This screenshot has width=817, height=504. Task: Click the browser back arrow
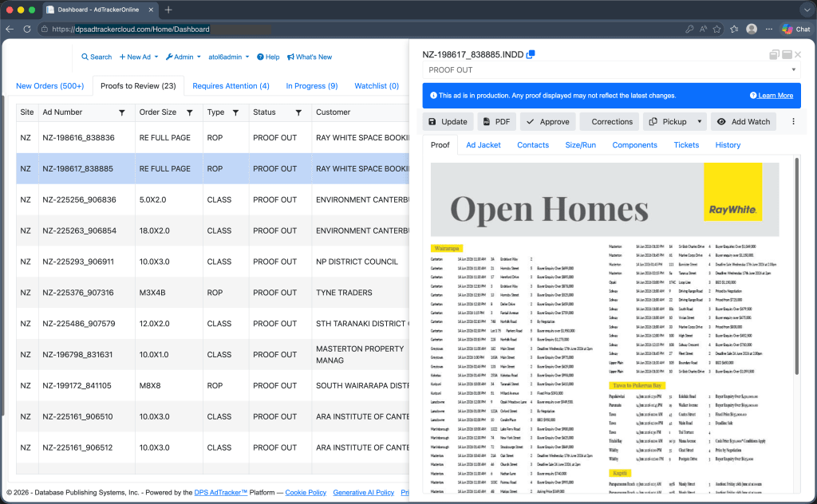pyautogui.click(x=10, y=30)
